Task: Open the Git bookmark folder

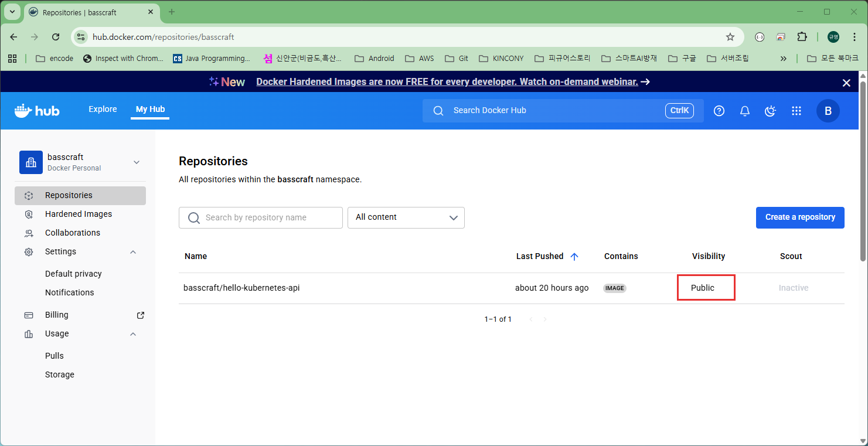Action: (457, 59)
